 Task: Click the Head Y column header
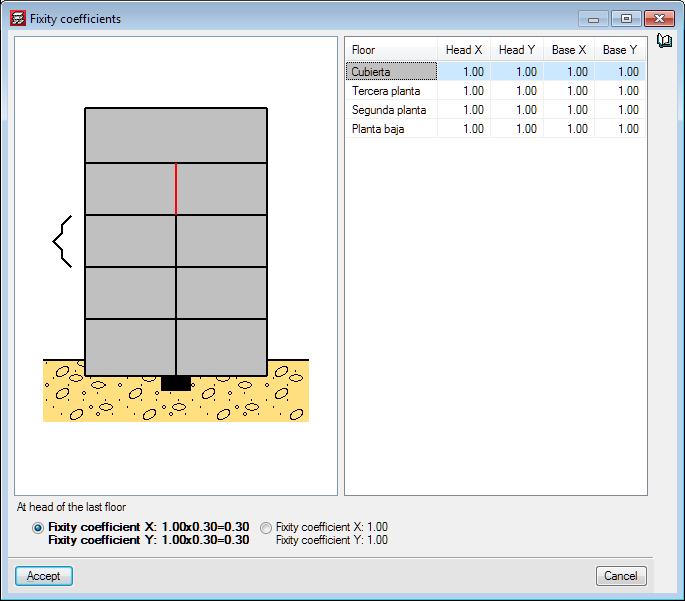tap(517, 50)
